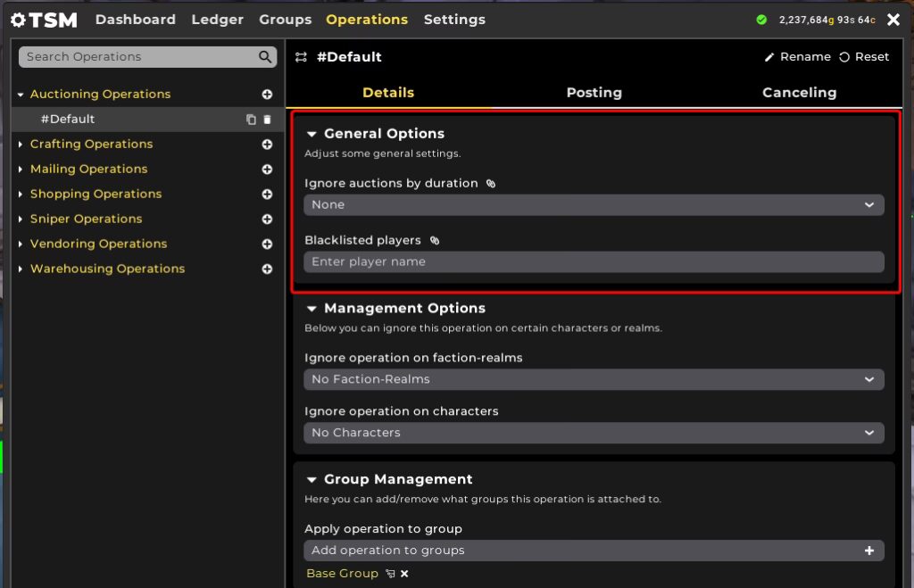Collapse the General Options section

tap(312, 134)
